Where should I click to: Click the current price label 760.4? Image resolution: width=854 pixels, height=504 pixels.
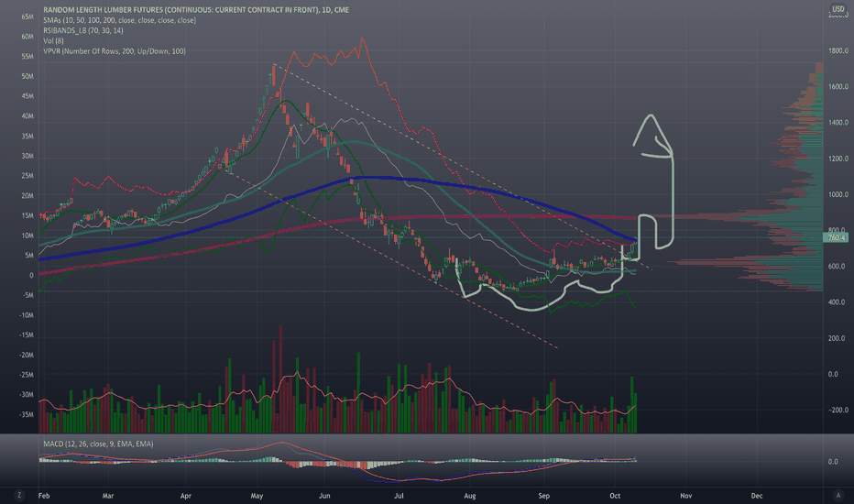(x=836, y=237)
